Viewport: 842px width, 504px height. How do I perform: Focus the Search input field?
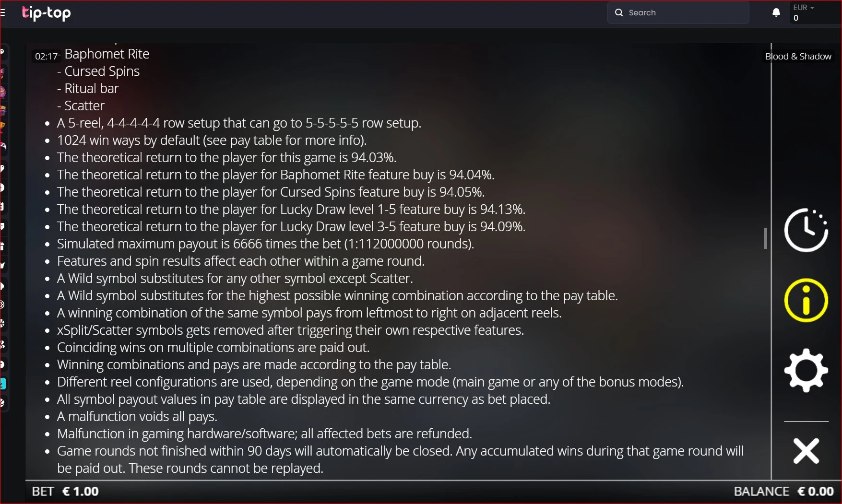click(678, 13)
